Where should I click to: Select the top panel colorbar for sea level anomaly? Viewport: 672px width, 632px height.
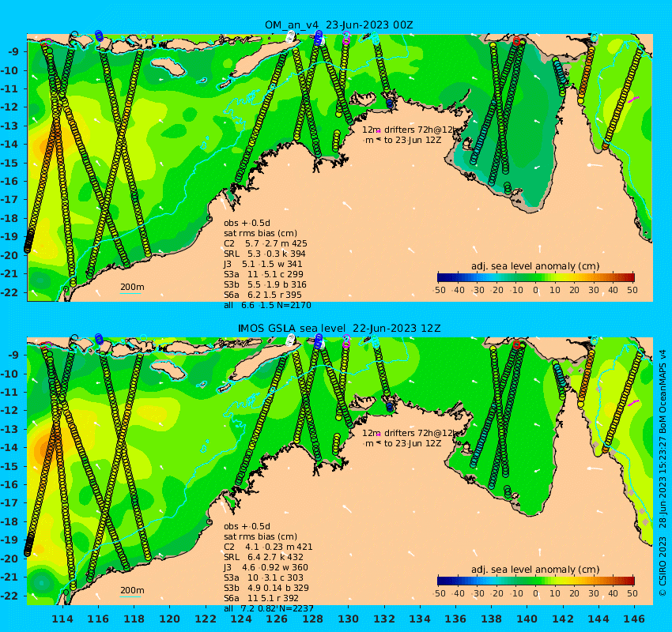pos(536,277)
